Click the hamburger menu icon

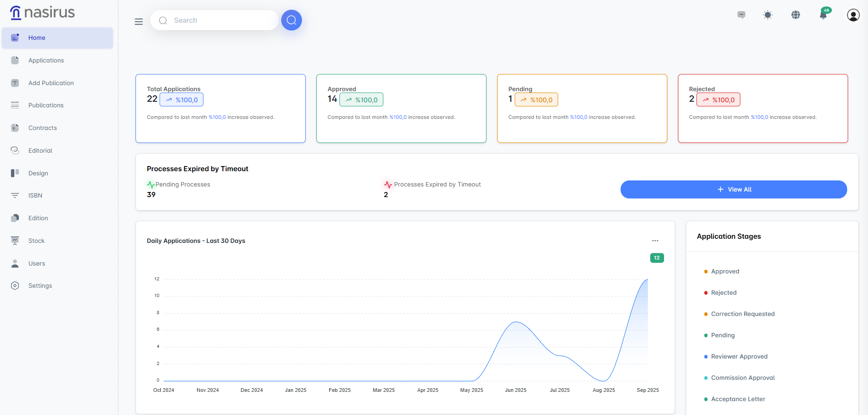tap(139, 22)
